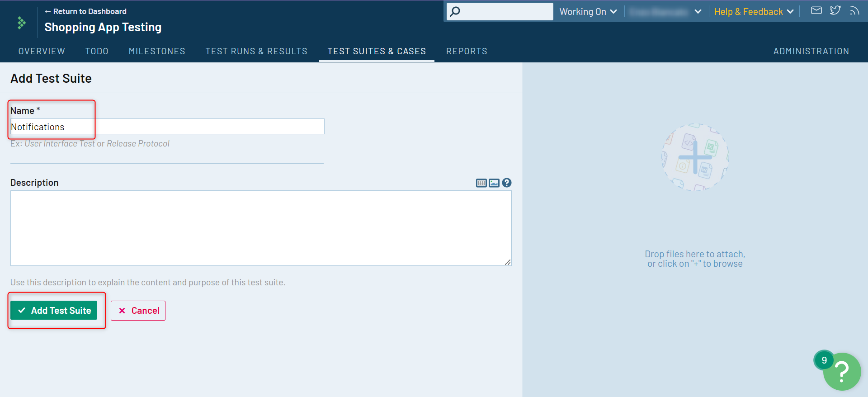
Task: Open the description formatting help icon
Action: tap(507, 183)
